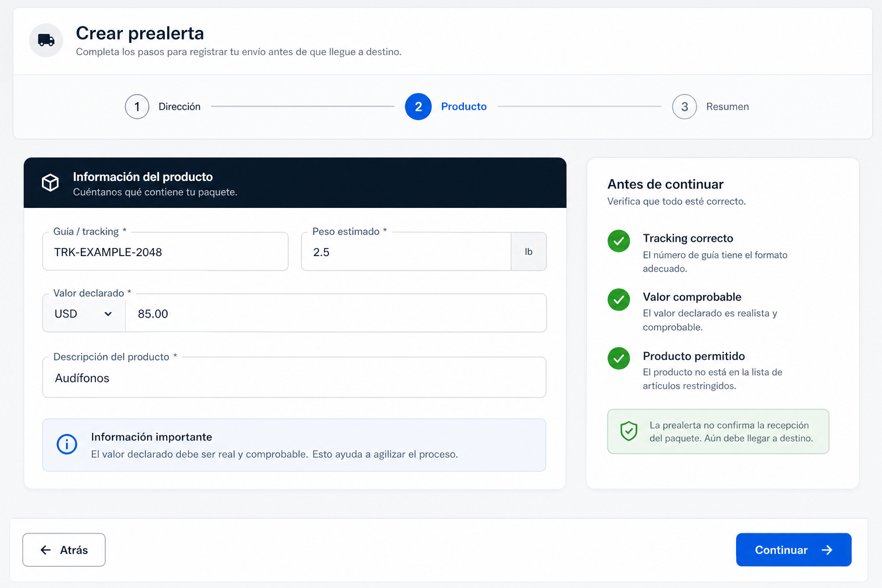Viewport: 882px width, 588px height.
Task: Click "Valor comprobable" checklist title
Action: pyautogui.click(x=692, y=297)
